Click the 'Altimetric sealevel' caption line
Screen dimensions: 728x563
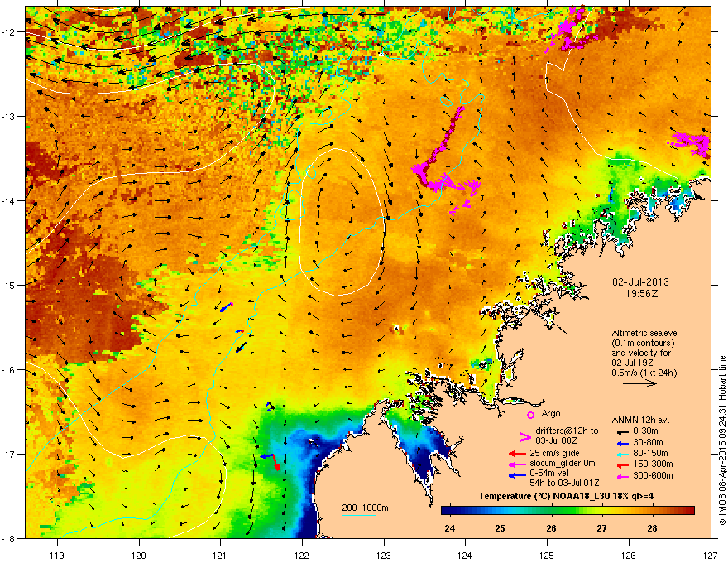tap(645, 333)
